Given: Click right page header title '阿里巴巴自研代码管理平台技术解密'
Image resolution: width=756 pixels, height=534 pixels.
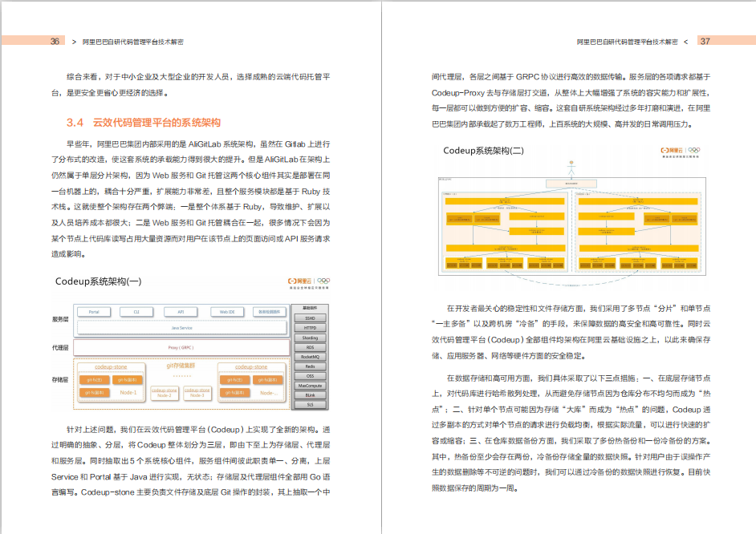Looking at the screenshot, I should (x=628, y=42).
